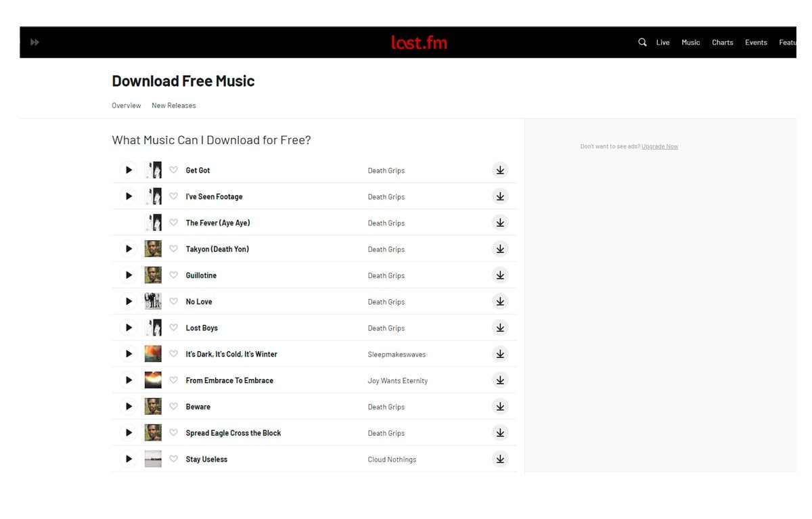812x519 pixels.
Task: Visit the Sleepmakeswaves artist page
Action: [397, 355]
